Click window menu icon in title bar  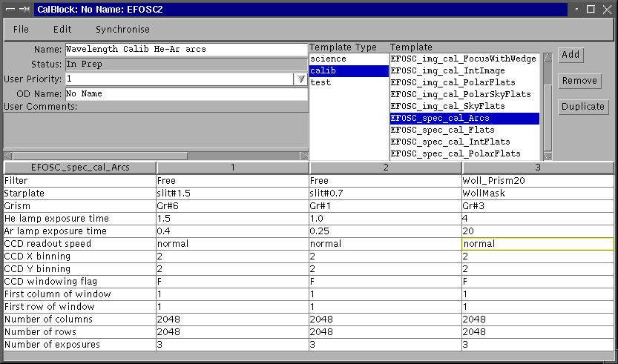click(10, 10)
